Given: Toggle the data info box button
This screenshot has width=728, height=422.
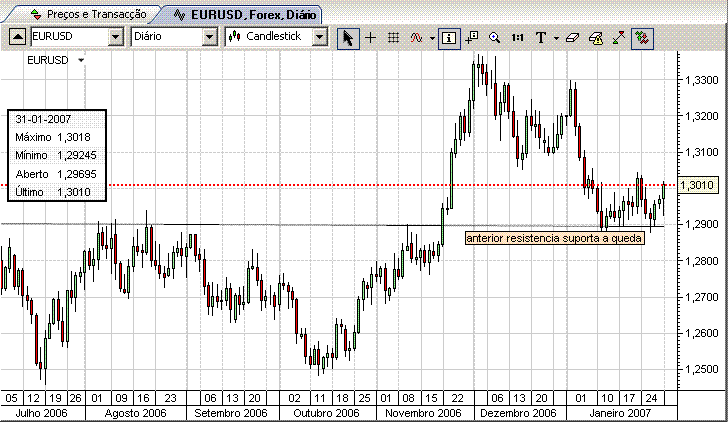Looking at the screenshot, I should 449,38.
